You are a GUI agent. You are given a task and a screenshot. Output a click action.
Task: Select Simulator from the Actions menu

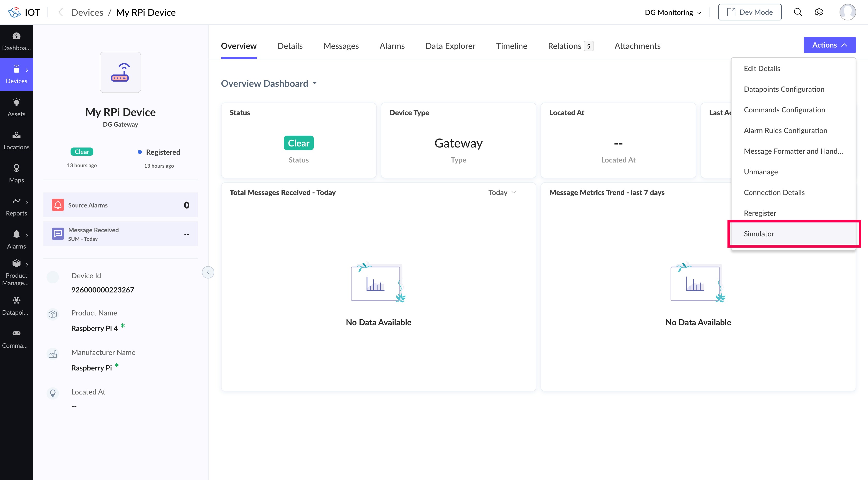(759, 234)
